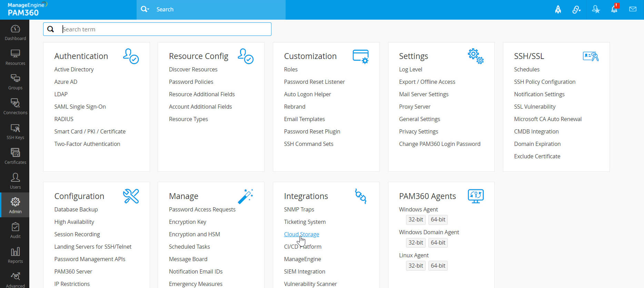This screenshot has width=644, height=288.
Task: Open Connections in the sidebar
Action: pos(15,107)
